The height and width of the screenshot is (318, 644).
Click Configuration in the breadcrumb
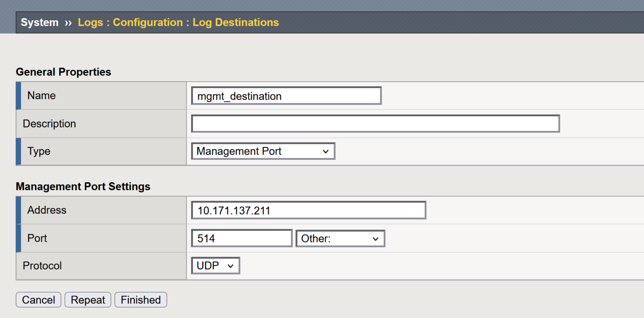(148, 22)
